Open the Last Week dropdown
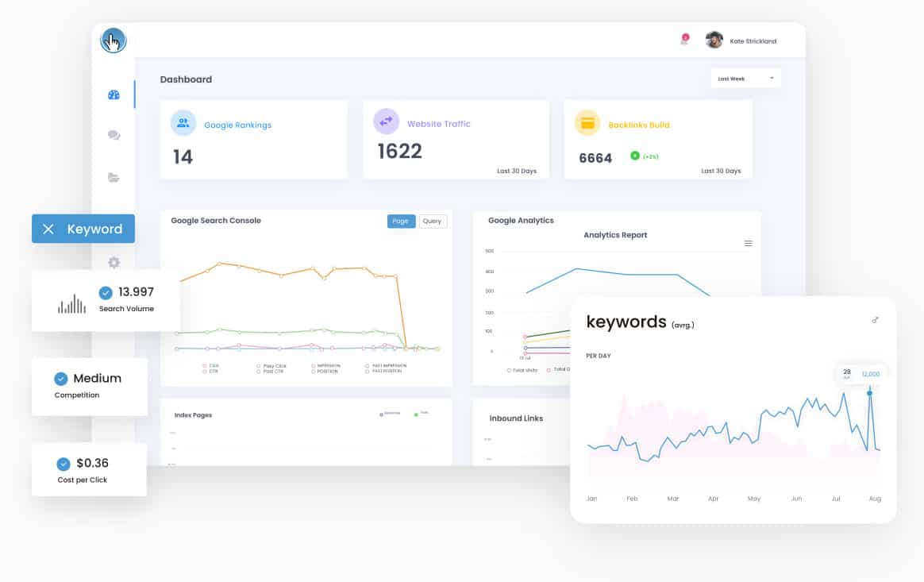 click(745, 79)
